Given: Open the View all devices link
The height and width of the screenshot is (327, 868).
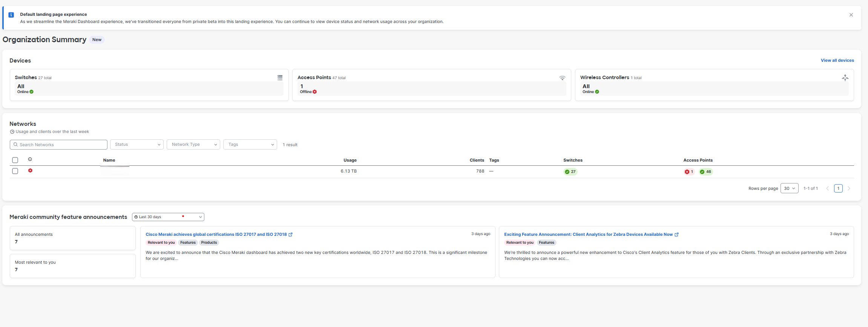Looking at the screenshot, I should point(837,60).
